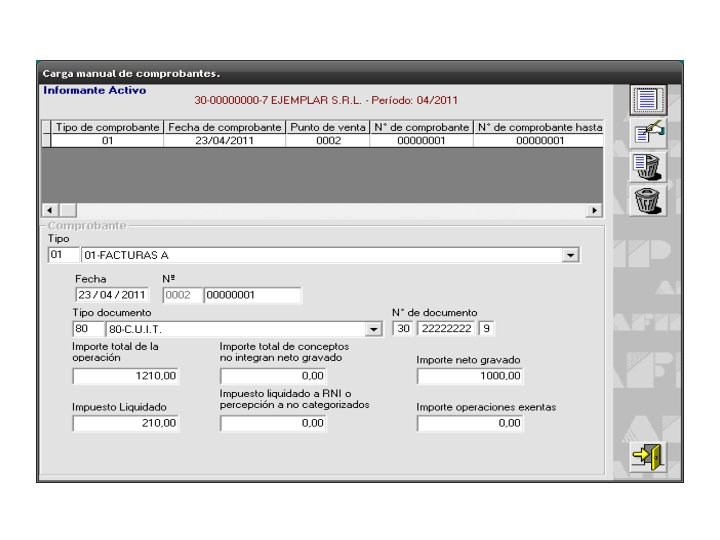Viewport: 720px width, 540px height.
Task: Click the Fecha field 23/04/2011
Action: pyautogui.click(x=112, y=295)
